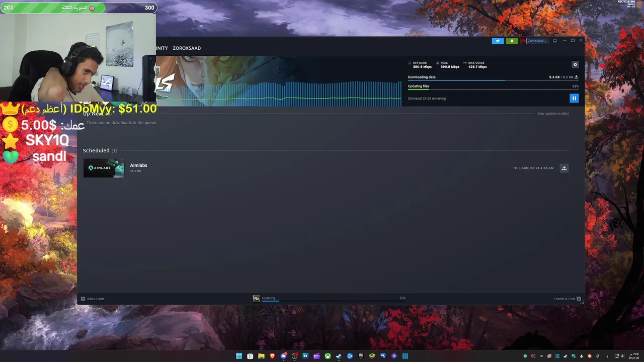Screen dimensions: 644x362
Task: Open Friends & Chat
Action: click(x=568, y=299)
